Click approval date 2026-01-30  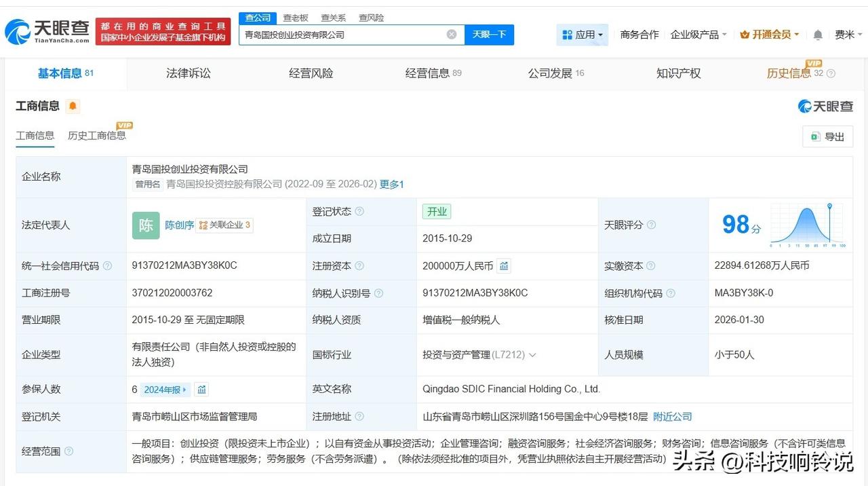[740, 320]
